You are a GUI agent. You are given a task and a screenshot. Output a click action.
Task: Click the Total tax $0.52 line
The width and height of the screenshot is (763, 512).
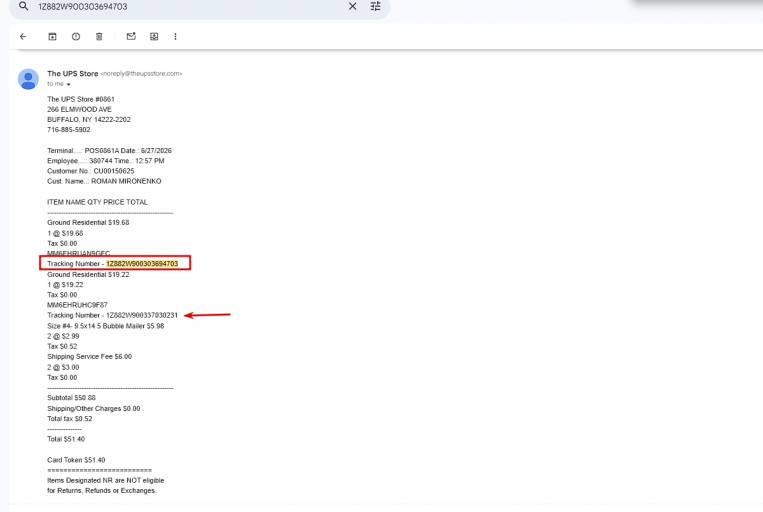tap(70, 419)
